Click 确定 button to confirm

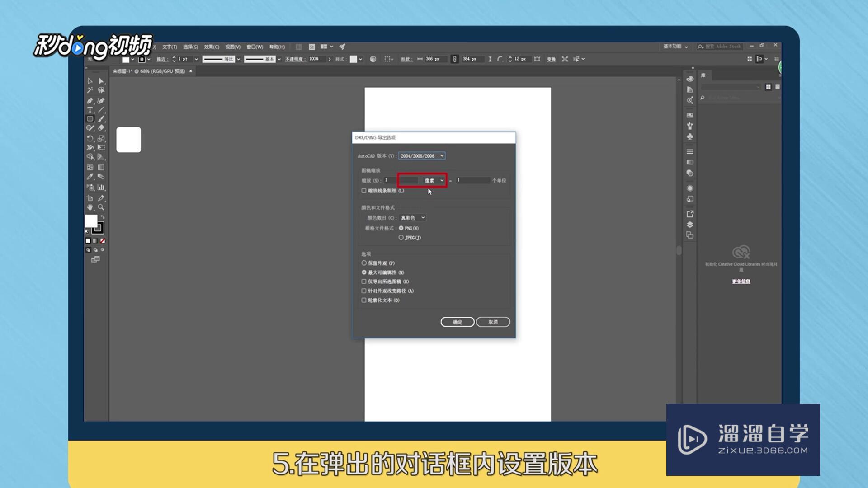457,322
